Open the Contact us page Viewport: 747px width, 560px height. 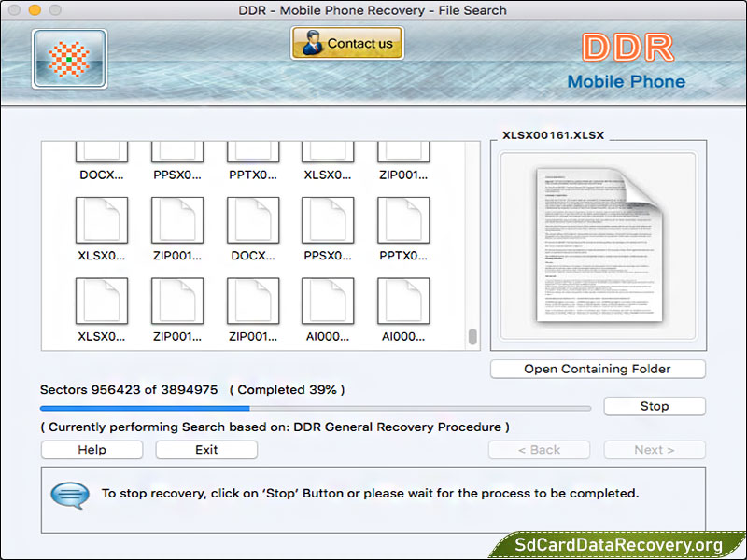tap(347, 43)
